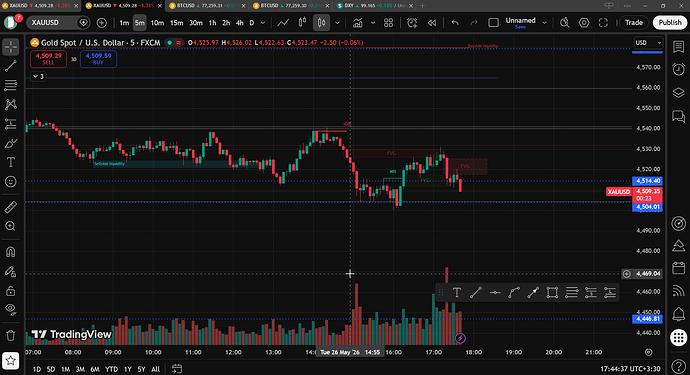Select the zoom in tool

[x=11, y=226]
